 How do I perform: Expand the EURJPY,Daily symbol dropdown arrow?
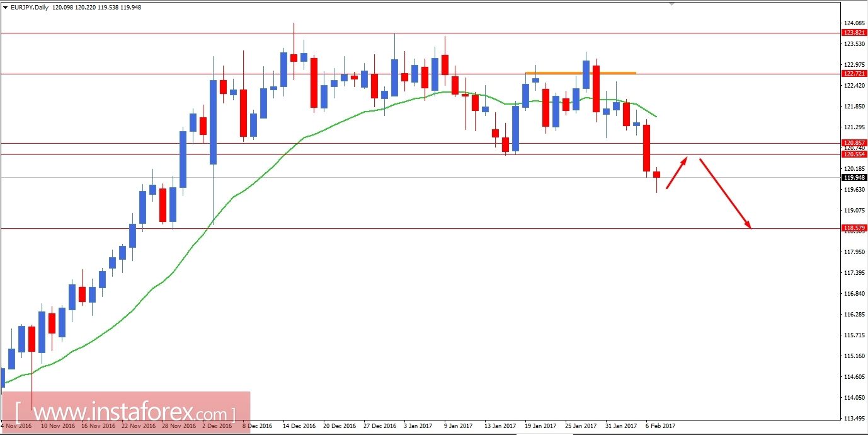click(x=5, y=7)
